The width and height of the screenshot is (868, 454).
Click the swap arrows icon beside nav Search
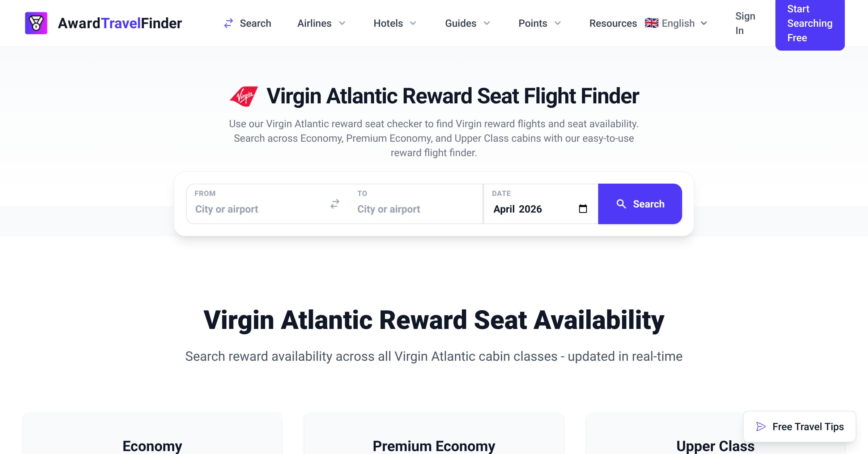tap(229, 23)
